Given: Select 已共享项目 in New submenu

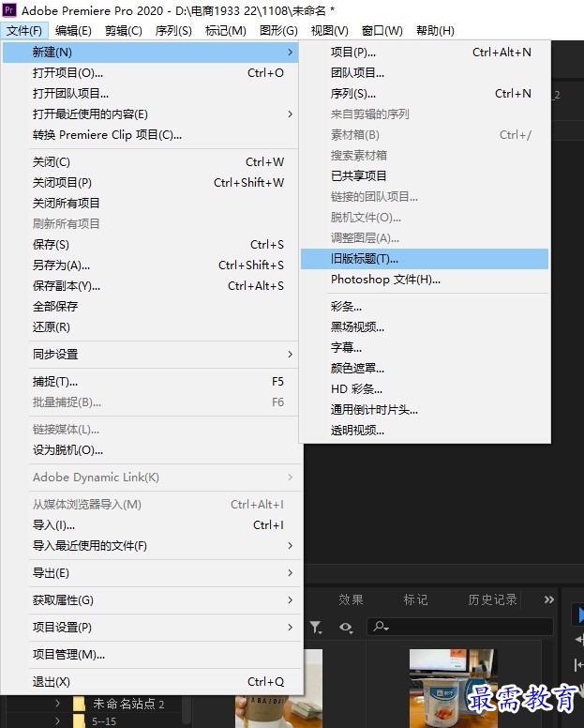Looking at the screenshot, I should [x=425, y=176].
